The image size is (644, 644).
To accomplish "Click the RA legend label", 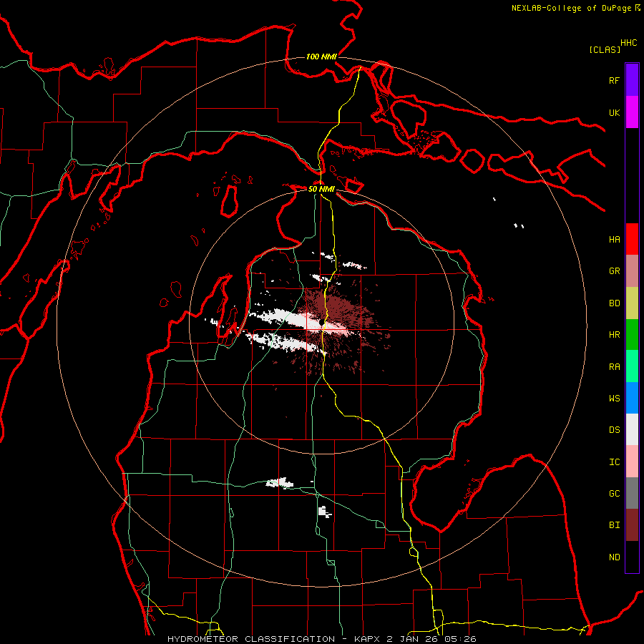I will click(614, 367).
